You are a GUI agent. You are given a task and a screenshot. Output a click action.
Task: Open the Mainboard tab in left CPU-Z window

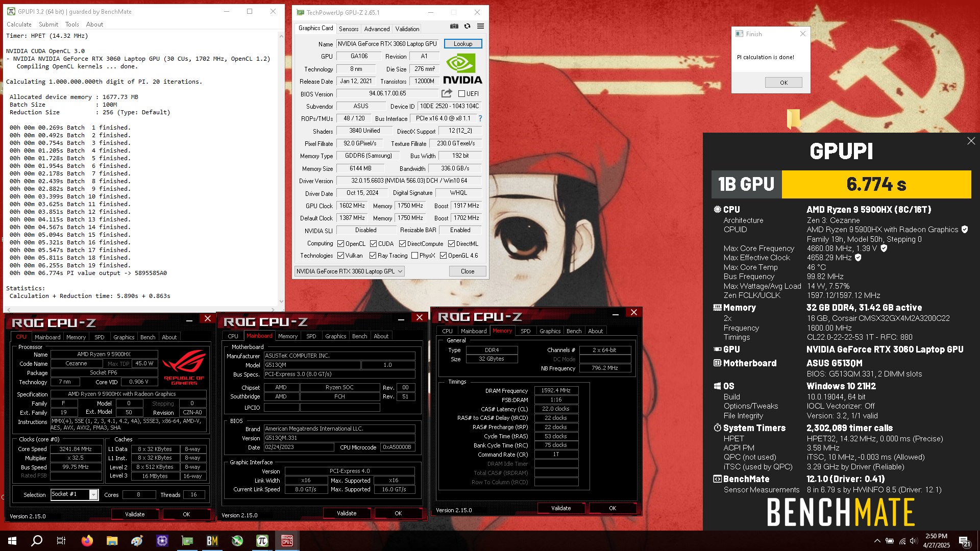pos(47,337)
